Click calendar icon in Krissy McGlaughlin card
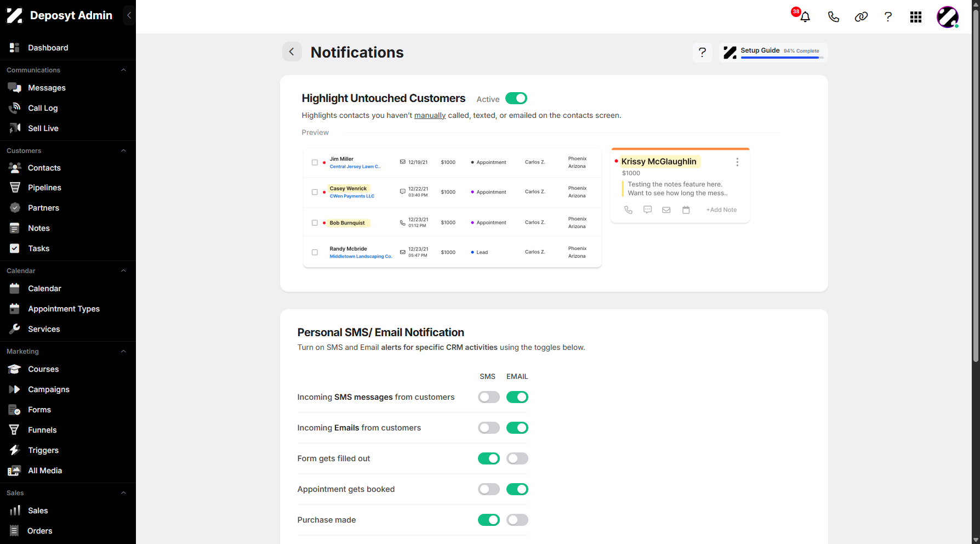This screenshot has width=980, height=544. (686, 209)
